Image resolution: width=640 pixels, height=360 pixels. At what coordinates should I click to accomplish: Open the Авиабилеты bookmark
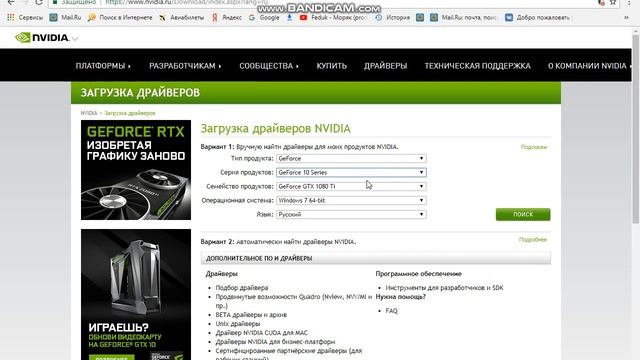coord(181,18)
